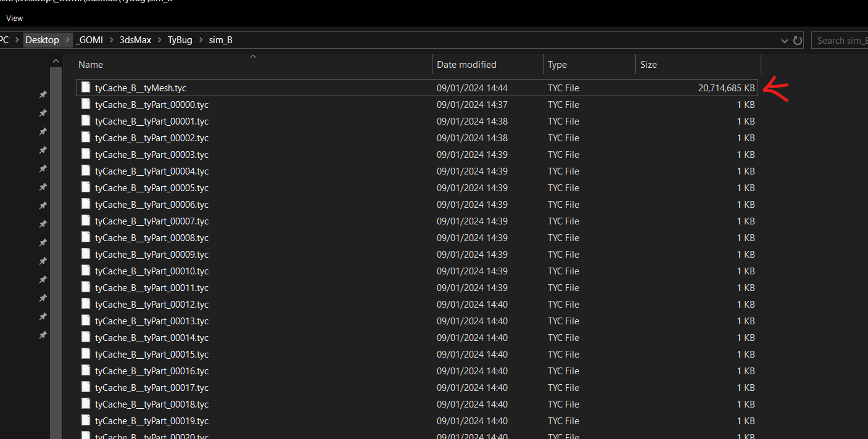Click the file icon of tyCache_B__tyPart_00005.tyc
The width and height of the screenshot is (868, 439).
pos(86,187)
